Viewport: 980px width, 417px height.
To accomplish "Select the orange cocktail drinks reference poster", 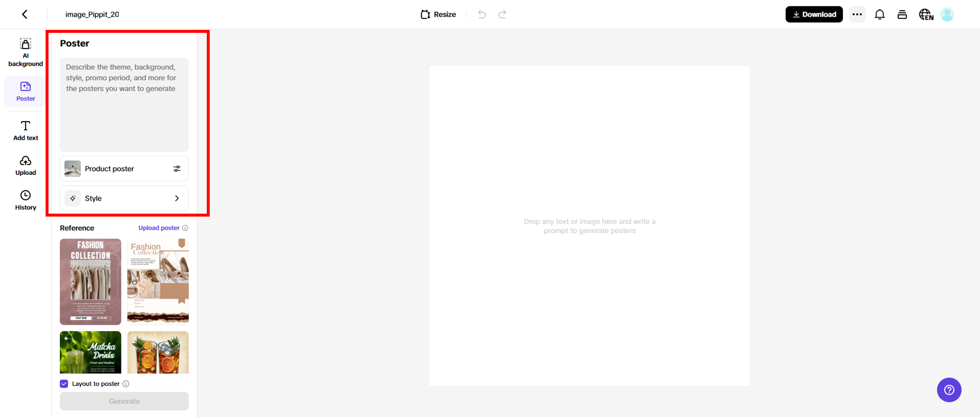I will click(158, 352).
